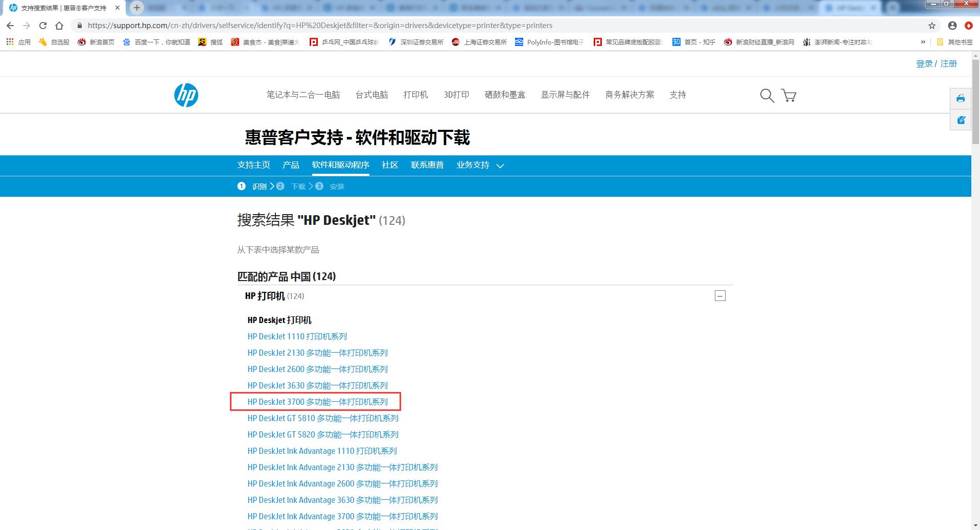The height and width of the screenshot is (530, 980).
Task: Open a new browser tab
Action: coord(136,8)
